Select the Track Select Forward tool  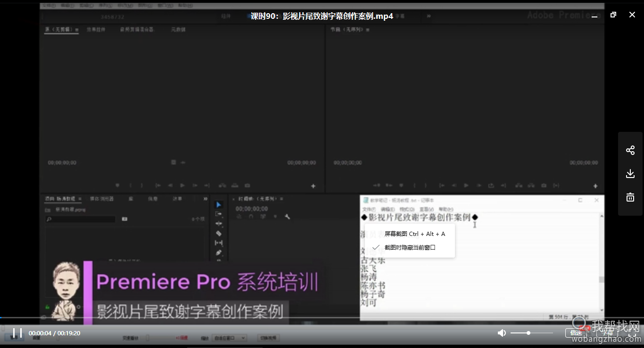coord(218,214)
